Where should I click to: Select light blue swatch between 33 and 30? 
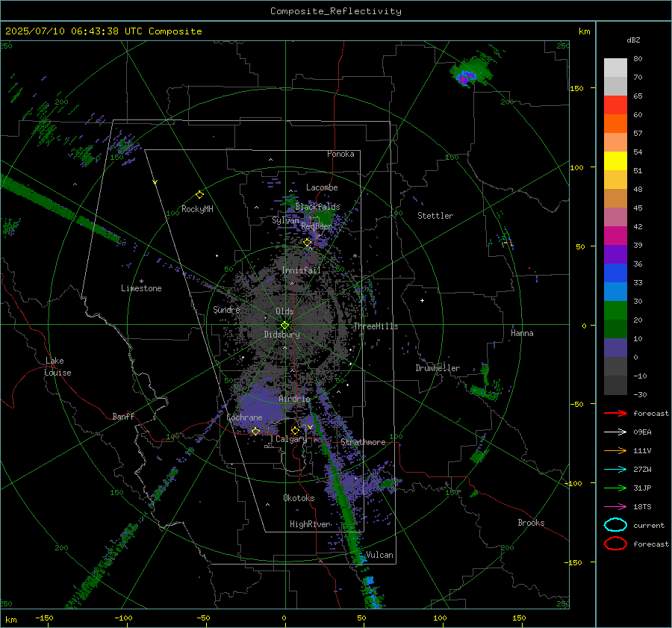pos(615,292)
